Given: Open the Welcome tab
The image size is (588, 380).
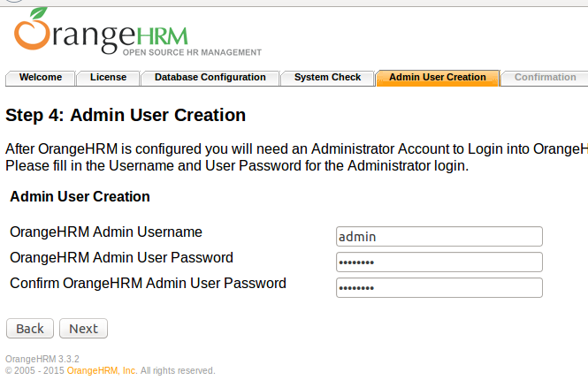Looking at the screenshot, I should [x=41, y=78].
